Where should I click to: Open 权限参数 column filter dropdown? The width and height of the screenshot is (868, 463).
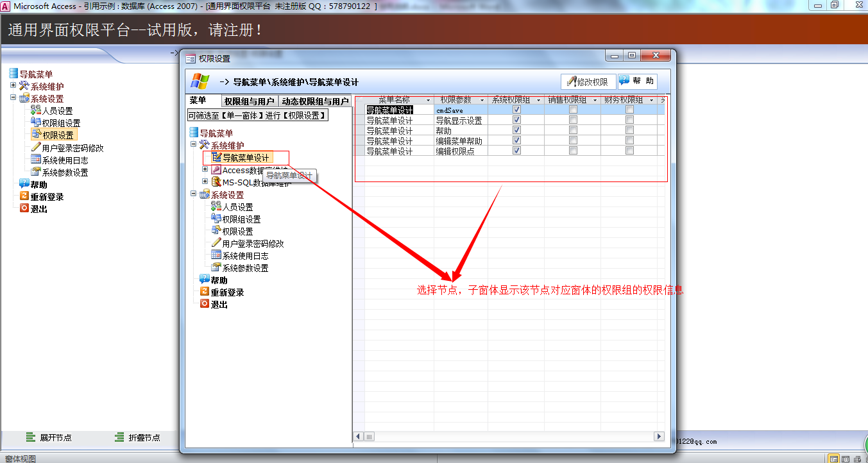[482, 101]
